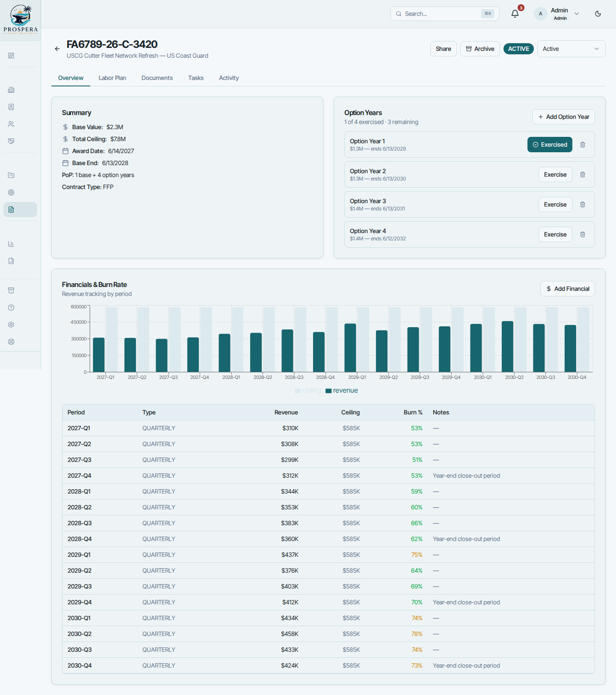
Task: Open the dashboard grid icon in sidebar
Action: coord(11,56)
